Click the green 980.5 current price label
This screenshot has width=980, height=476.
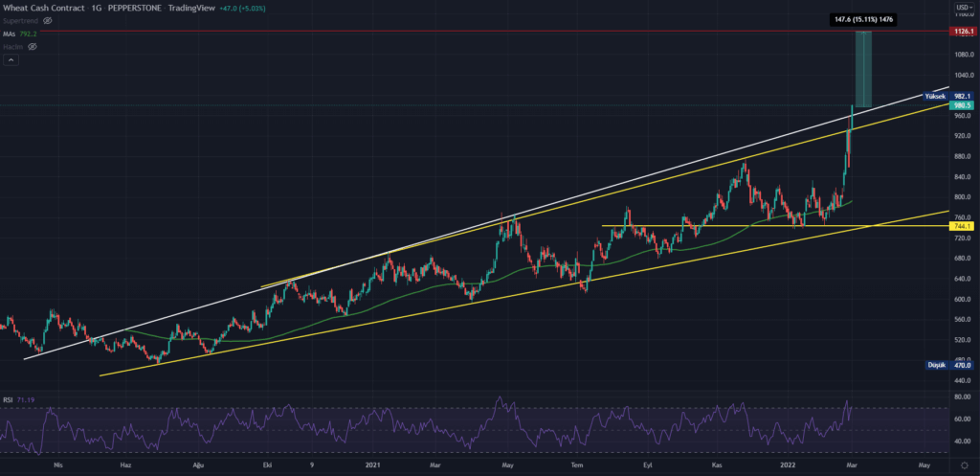point(962,105)
